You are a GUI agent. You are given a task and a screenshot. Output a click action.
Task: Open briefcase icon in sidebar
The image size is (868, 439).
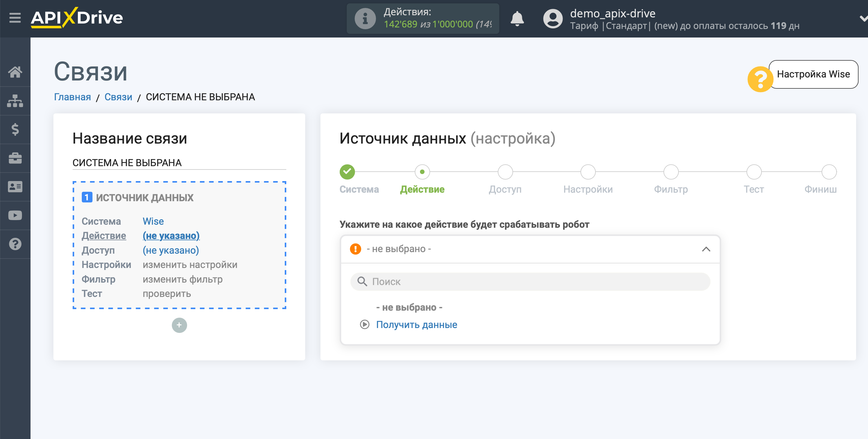tap(15, 158)
